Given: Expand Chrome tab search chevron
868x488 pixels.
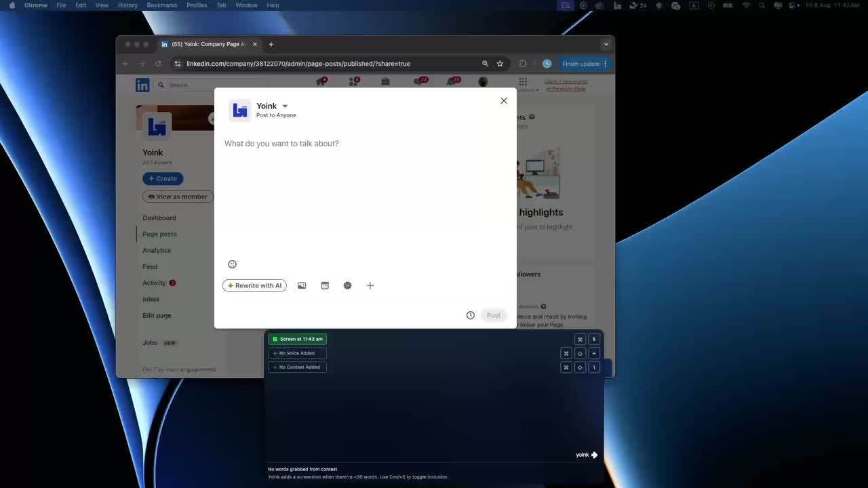Looking at the screenshot, I should coord(606,44).
